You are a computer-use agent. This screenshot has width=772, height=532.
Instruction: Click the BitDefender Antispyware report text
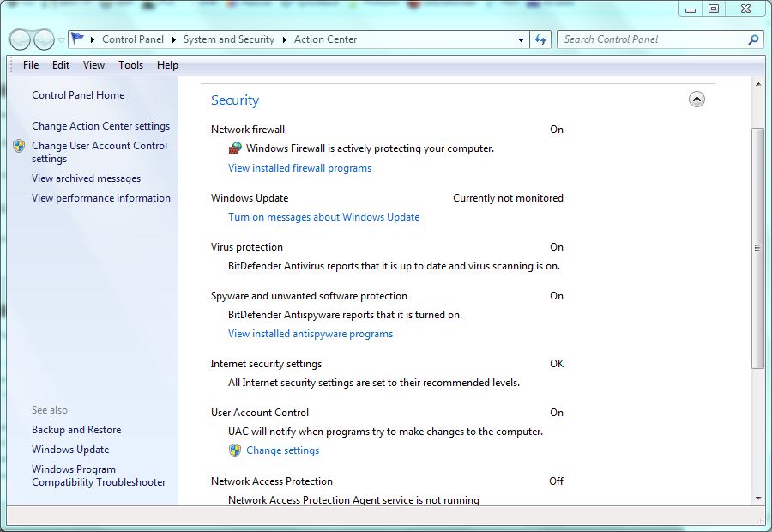point(345,315)
